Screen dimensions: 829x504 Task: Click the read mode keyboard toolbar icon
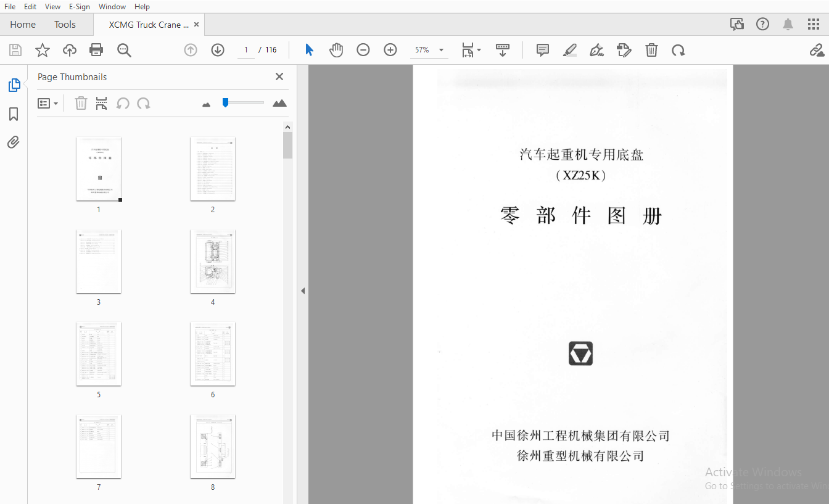[503, 50]
